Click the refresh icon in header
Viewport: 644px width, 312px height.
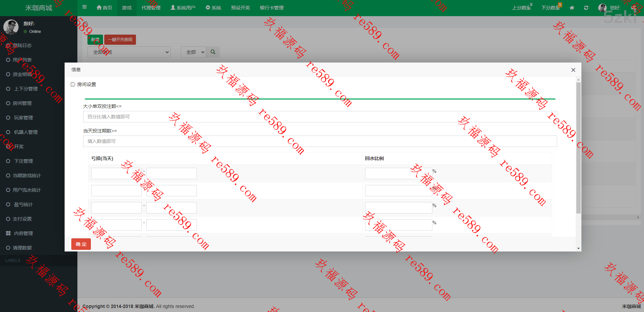586,8
